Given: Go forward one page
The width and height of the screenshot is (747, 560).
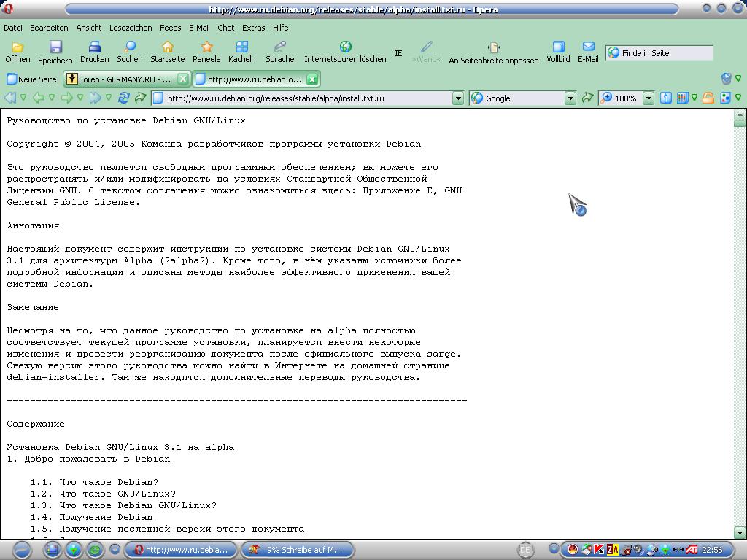Looking at the screenshot, I should click(66, 98).
